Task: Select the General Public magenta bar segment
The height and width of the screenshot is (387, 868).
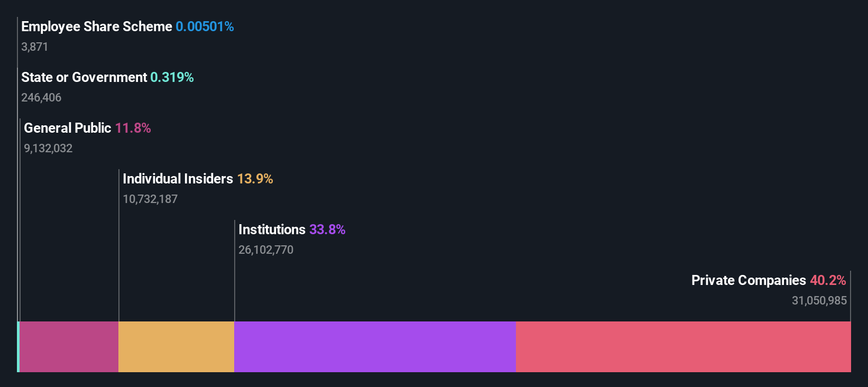Action: tap(69, 347)
